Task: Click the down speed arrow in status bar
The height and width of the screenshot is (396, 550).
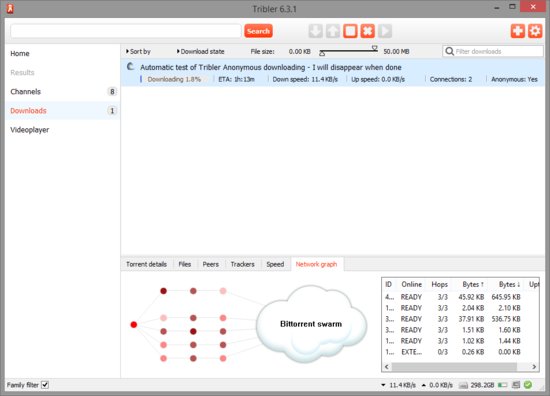Action: coord(383,385)
